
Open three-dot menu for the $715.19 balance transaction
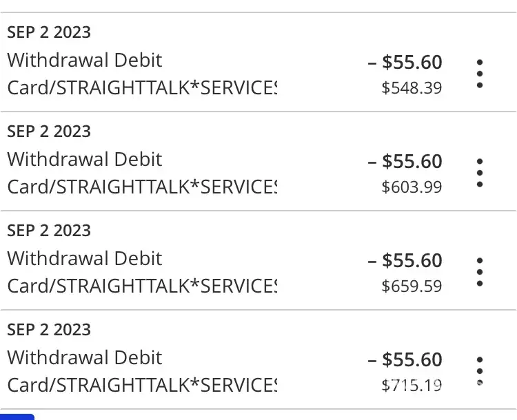(x=480, y=370)
